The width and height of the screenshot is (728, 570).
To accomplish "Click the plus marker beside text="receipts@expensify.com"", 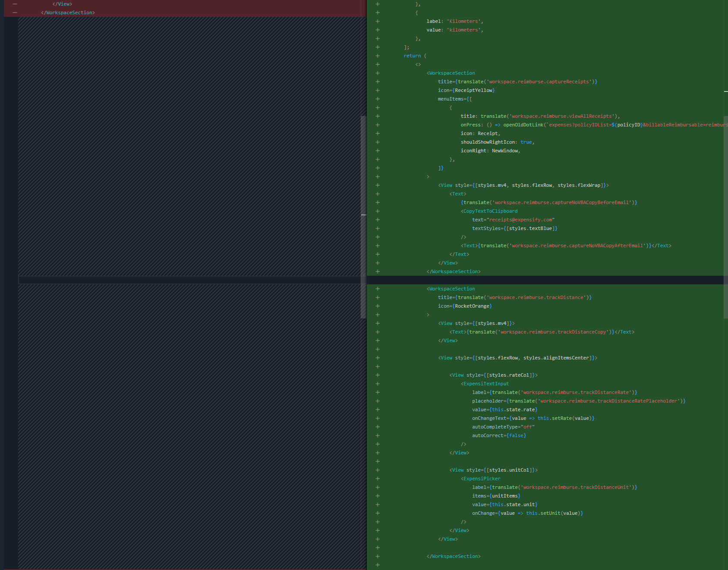I will tap(378, 220).
